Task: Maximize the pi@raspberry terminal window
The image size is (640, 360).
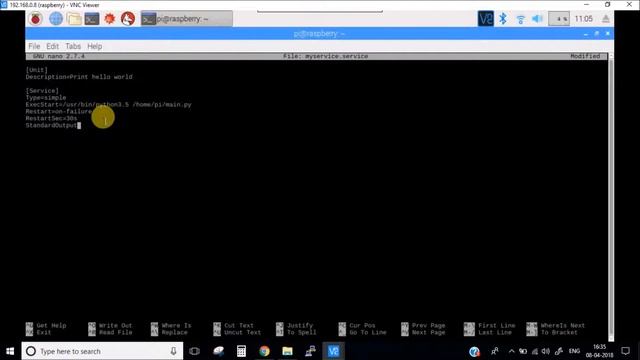Action: coord(597,33)
